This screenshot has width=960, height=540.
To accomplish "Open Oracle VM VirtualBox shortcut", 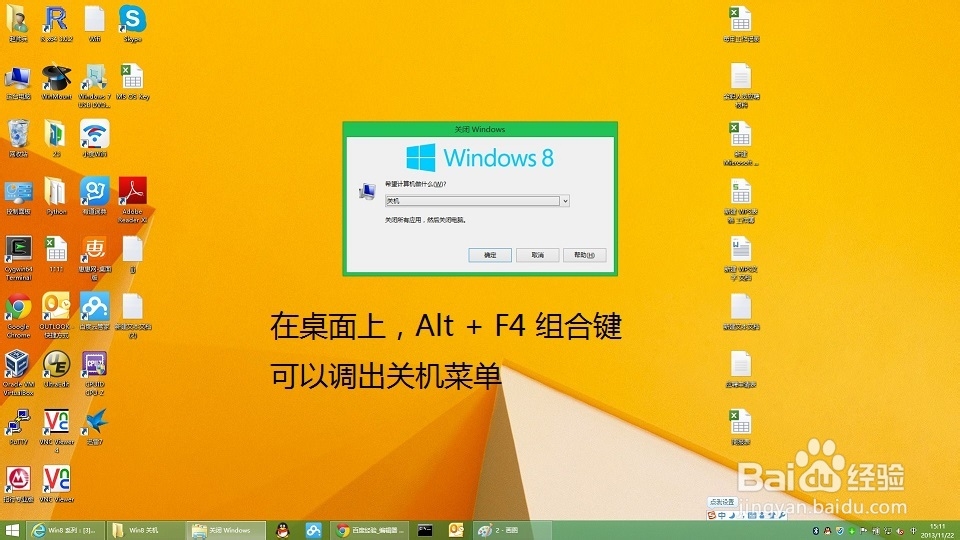I will tap(18, 373).
